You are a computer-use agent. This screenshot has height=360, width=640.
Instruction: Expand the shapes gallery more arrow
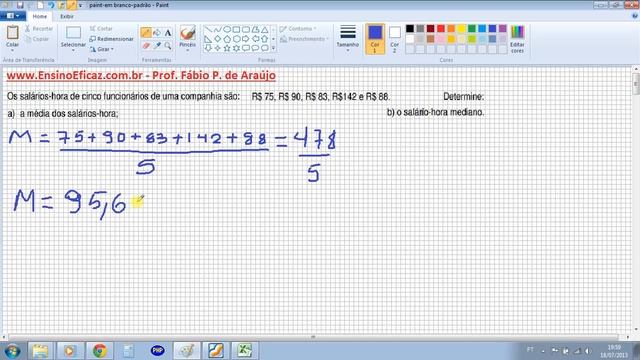tap(273, 48)
